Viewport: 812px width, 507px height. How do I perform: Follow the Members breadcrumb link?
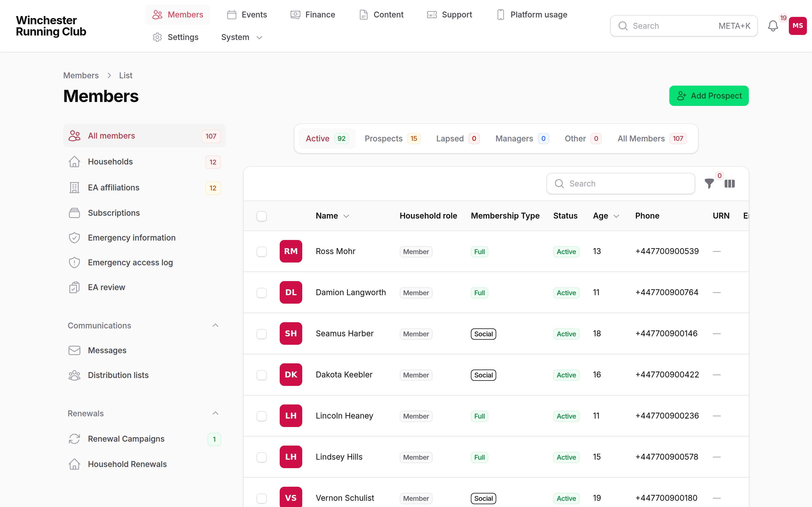tap(81, 75)
